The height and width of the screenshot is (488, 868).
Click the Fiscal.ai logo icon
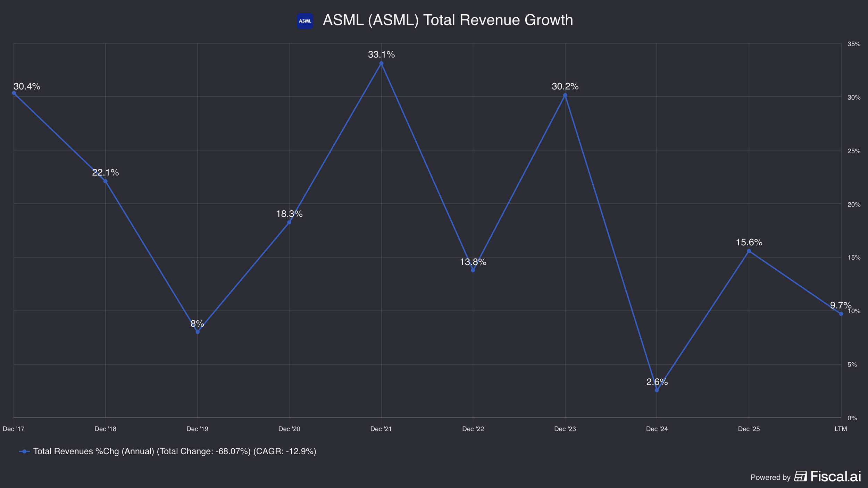pyautogui.click(x=800, y=476)
